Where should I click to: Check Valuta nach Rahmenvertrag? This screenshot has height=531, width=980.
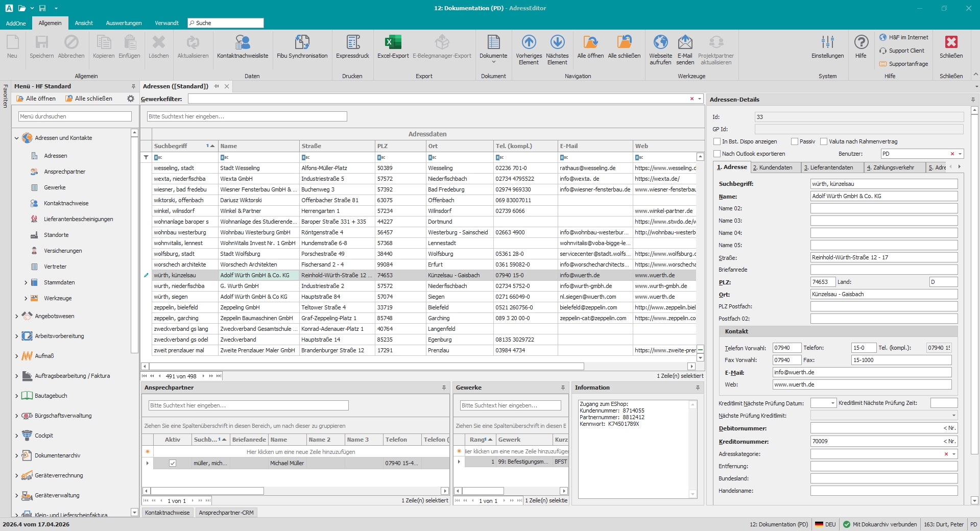point(823,141)
